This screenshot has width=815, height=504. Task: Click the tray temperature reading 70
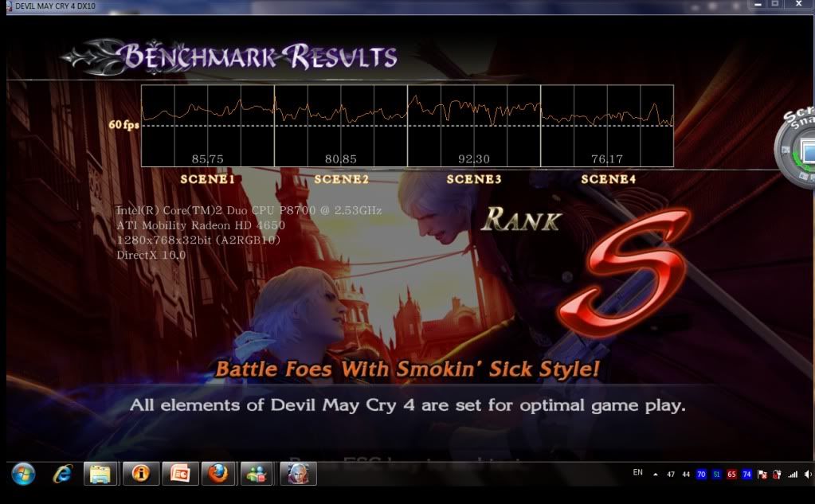(x=701, y=474)
